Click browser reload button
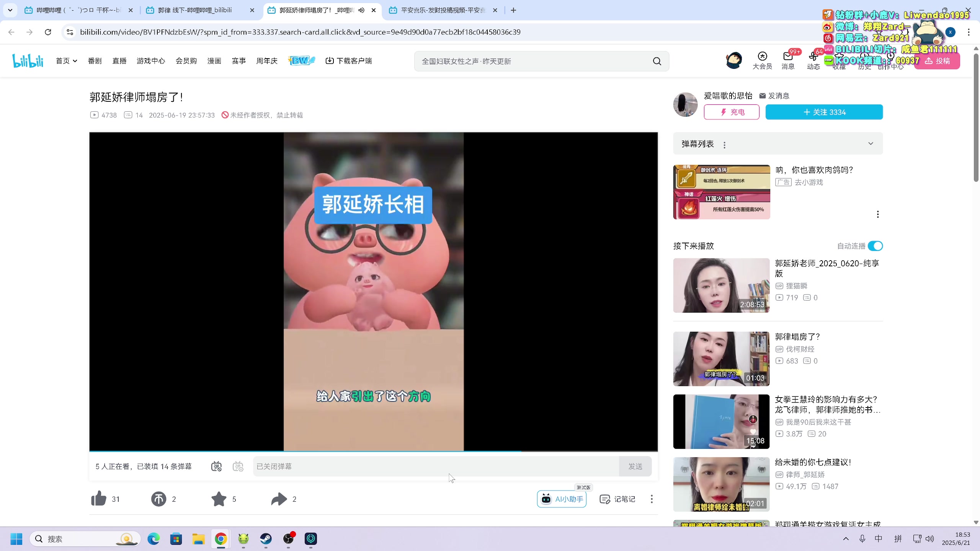This screenshot has height=551, width=980. coord(48,32)
